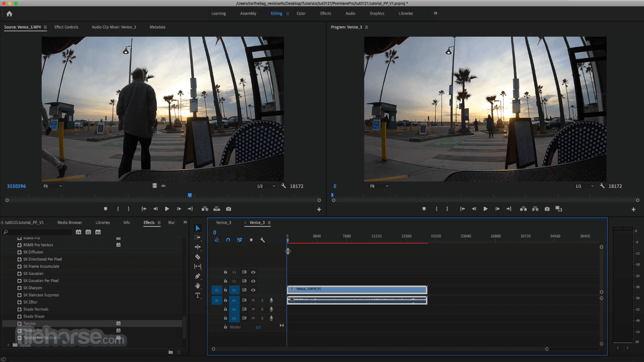Open timeline settings with wrench icon
Screen dimensions: 644x362
(263, 240)
